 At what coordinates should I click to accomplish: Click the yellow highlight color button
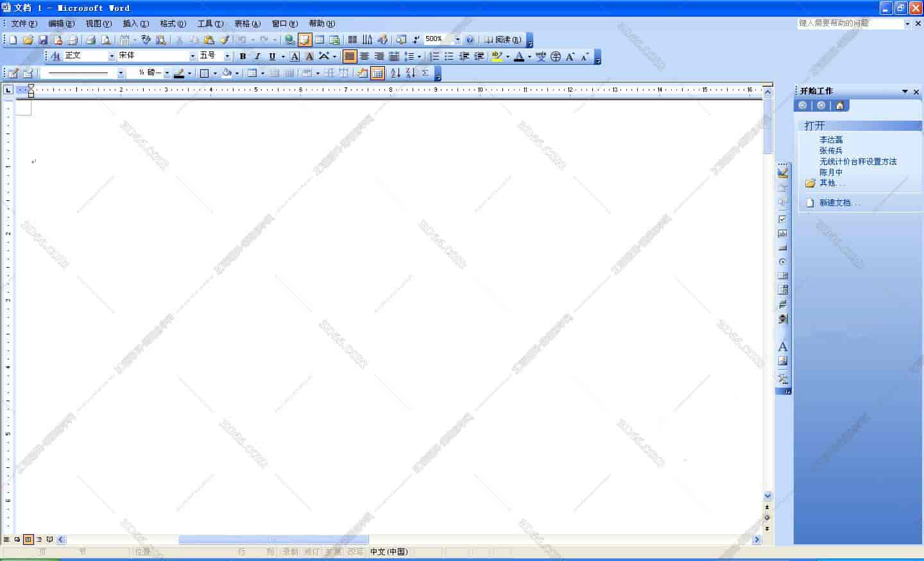point(496,56)
